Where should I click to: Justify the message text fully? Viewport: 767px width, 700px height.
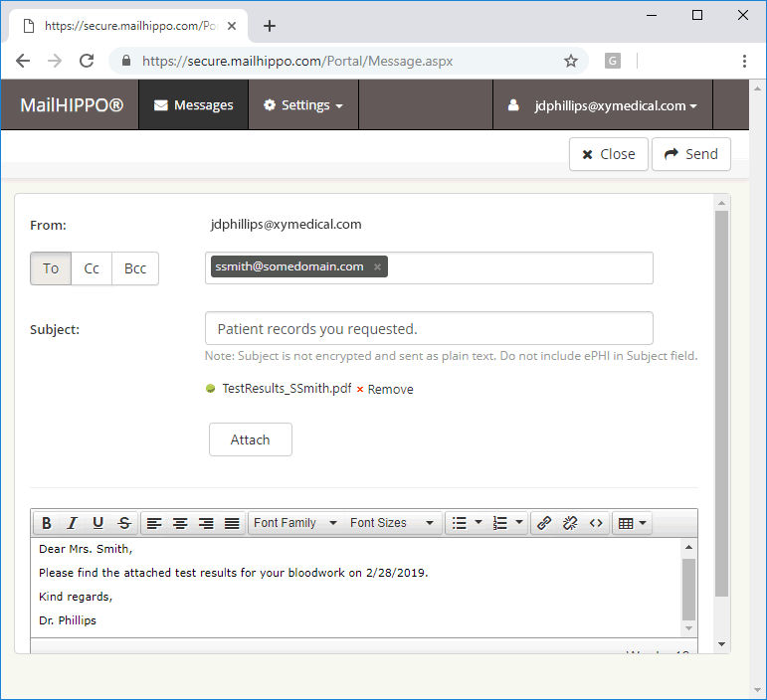(232, 523)
